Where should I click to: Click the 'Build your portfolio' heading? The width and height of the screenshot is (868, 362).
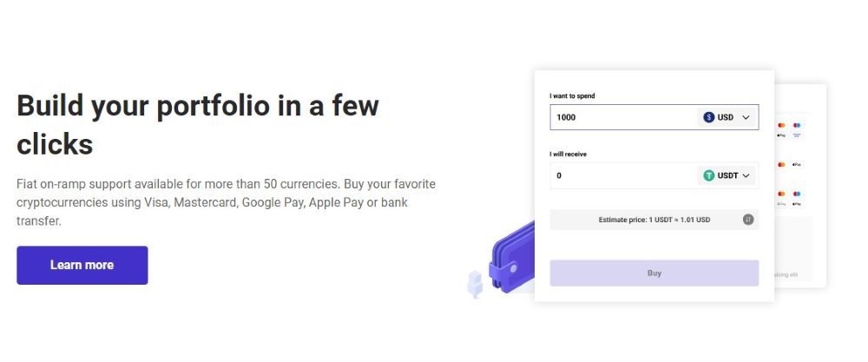pos(198,124)
